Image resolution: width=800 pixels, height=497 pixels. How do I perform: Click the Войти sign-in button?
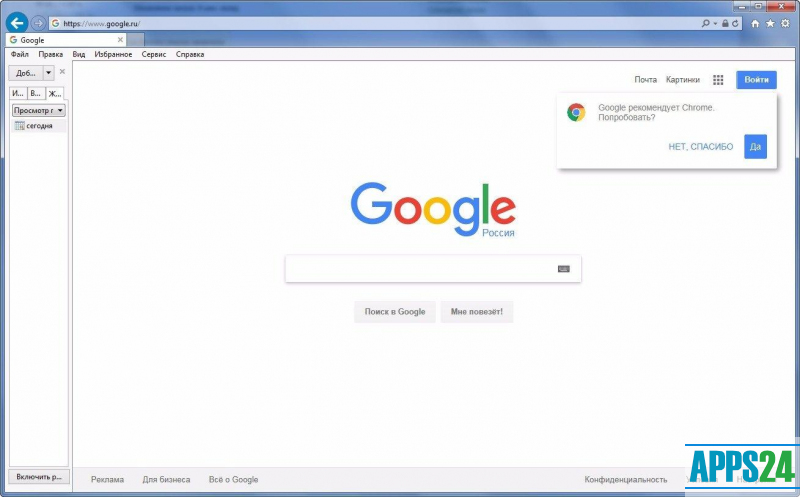756,80
